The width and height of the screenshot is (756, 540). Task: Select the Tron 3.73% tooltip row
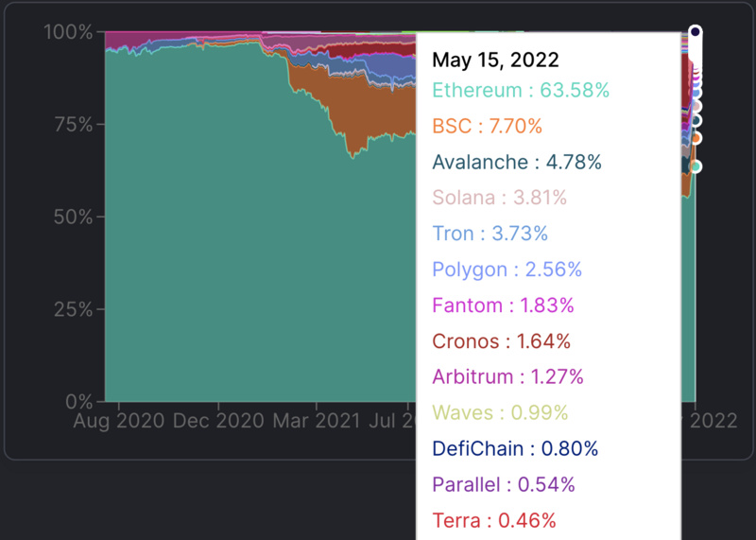[x=490, y=234]
